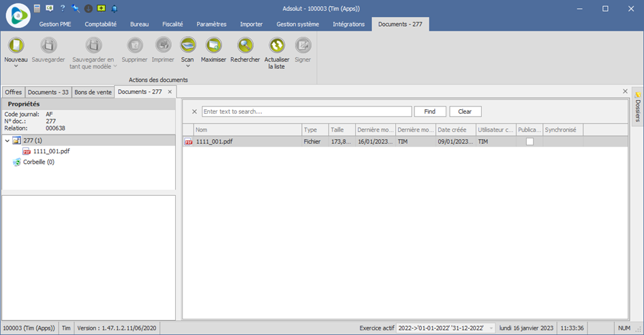Image resolution: width=644 pixels, height=335 pixels.
Task: Sort by the Nom column header
Action: 247,130
